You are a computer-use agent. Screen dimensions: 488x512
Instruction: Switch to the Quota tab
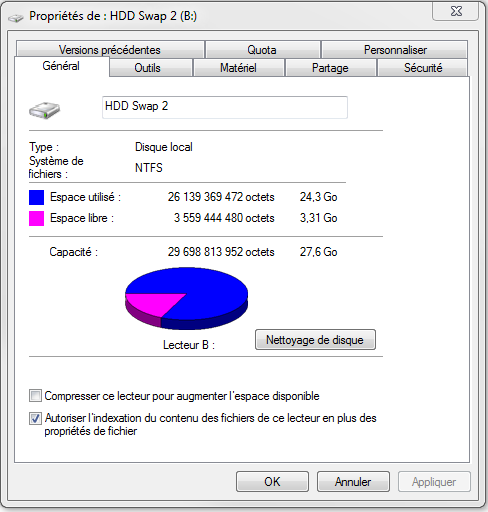[x=263, y=50]
